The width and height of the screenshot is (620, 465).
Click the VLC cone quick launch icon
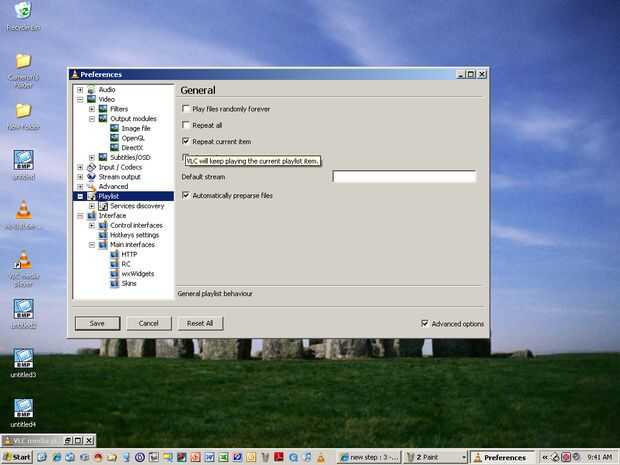pos(321,457)
